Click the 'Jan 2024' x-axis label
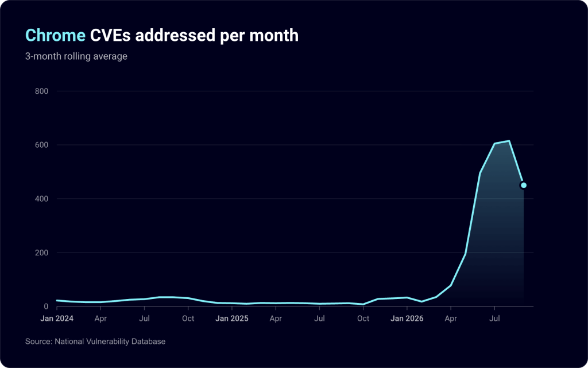Viewport: 588px width, 368px height. (57, 319)
